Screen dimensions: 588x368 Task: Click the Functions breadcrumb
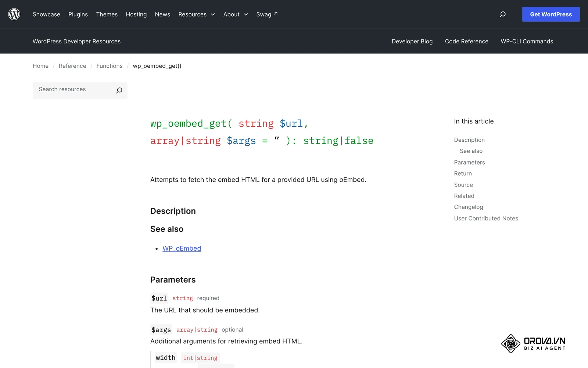[110, 66]
